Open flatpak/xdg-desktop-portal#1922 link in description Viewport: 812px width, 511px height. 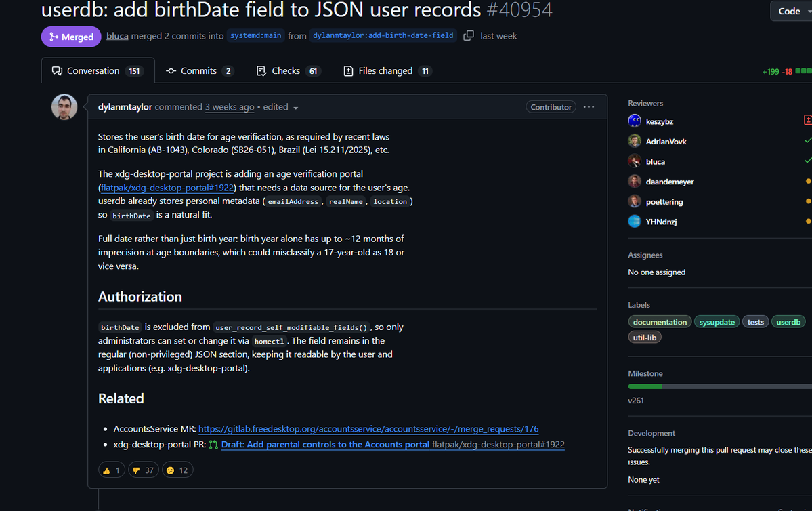tap(167, 188)
